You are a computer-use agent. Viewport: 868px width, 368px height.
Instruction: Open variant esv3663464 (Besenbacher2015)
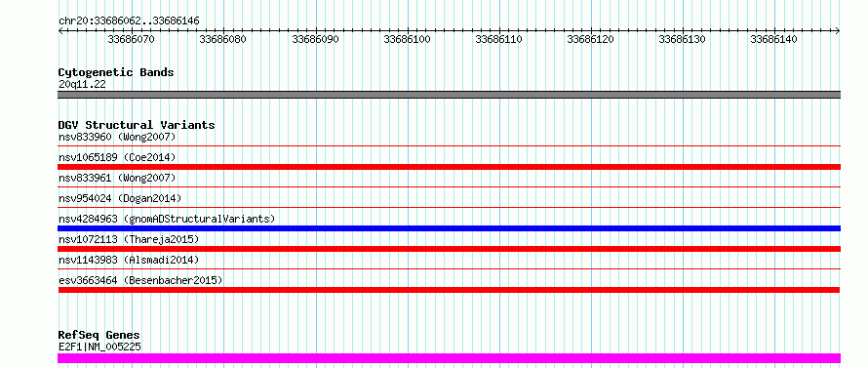(x=140, y=280)
